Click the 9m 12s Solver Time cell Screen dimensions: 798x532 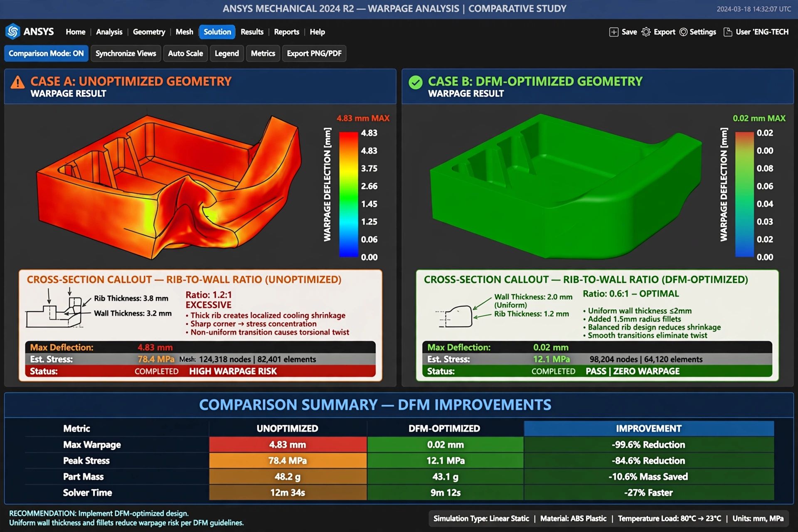tap(445, 493)
